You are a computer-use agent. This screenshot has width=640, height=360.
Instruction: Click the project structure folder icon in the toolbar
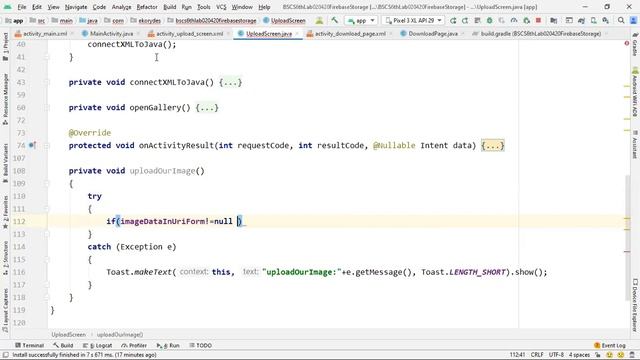pos(553,20)
